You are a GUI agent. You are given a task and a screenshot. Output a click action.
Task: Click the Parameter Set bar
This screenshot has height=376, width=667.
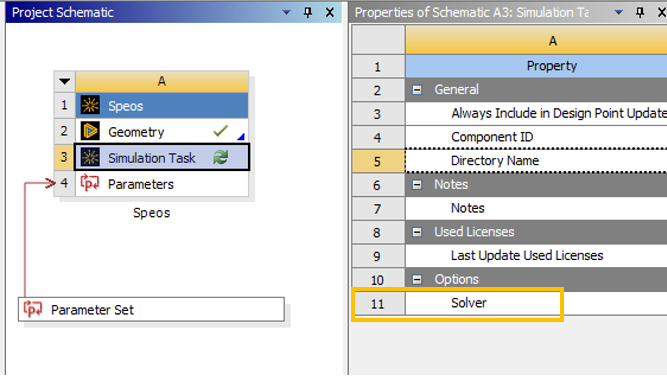pos(151,309)
